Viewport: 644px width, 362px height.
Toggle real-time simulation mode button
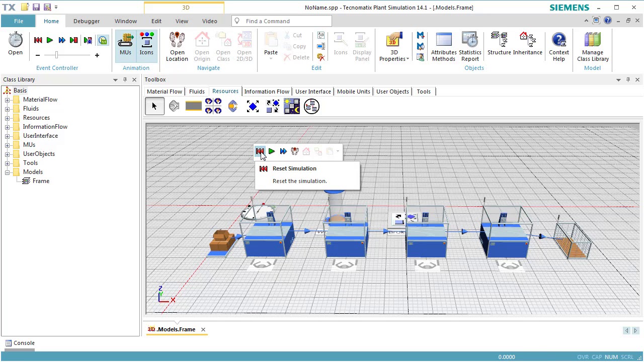(x=103, y=40)
